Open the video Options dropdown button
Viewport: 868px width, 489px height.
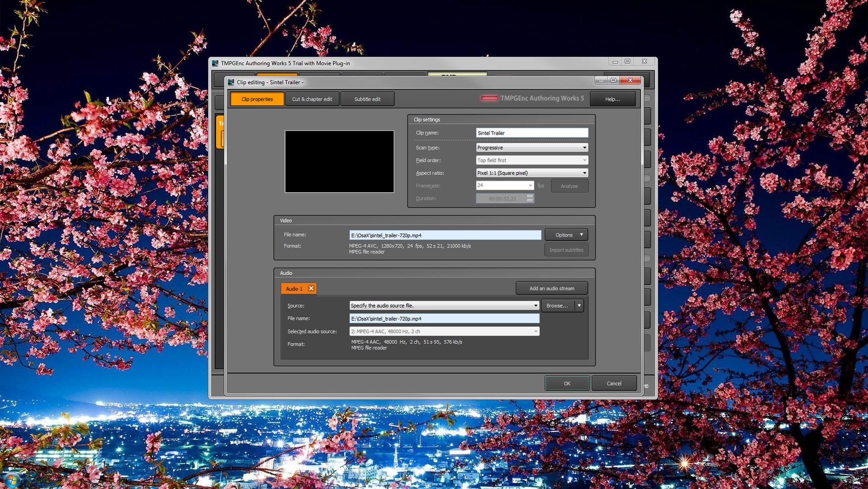coord(566,235)
